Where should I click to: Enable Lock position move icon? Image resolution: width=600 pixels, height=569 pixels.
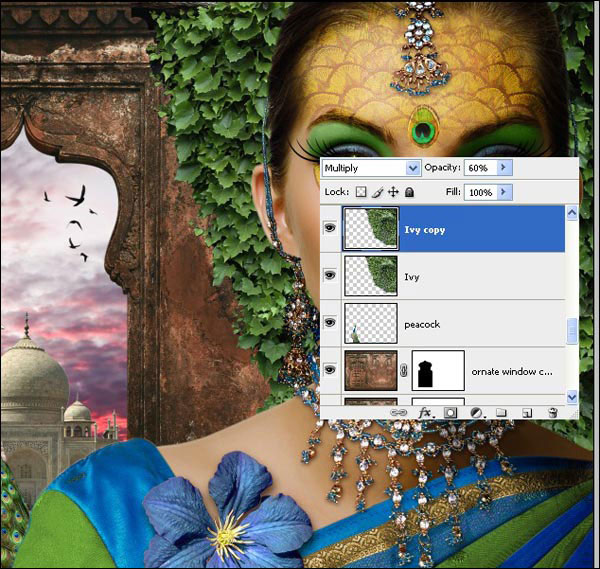pyautogui.click(x=393, y=192)
